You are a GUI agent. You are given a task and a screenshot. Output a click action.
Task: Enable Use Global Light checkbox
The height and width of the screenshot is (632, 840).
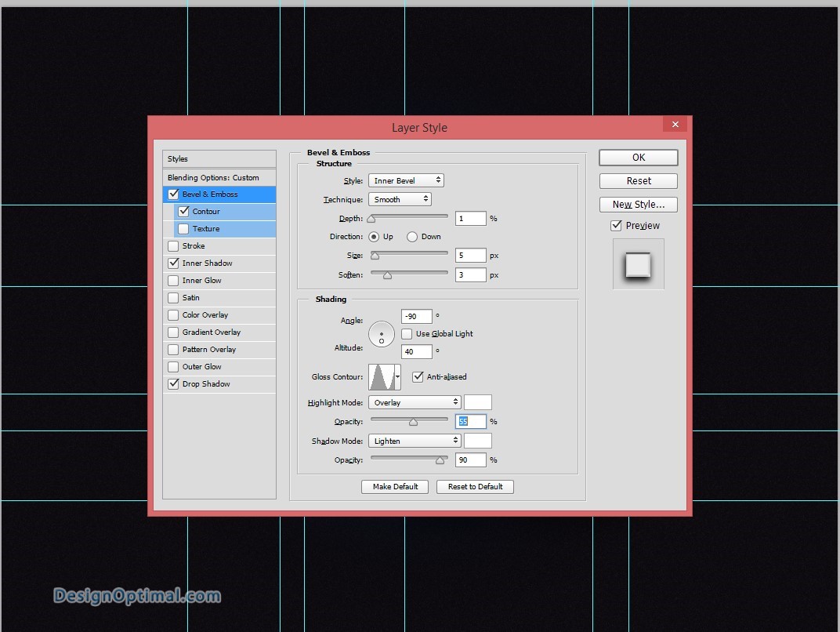pos(407,334)
